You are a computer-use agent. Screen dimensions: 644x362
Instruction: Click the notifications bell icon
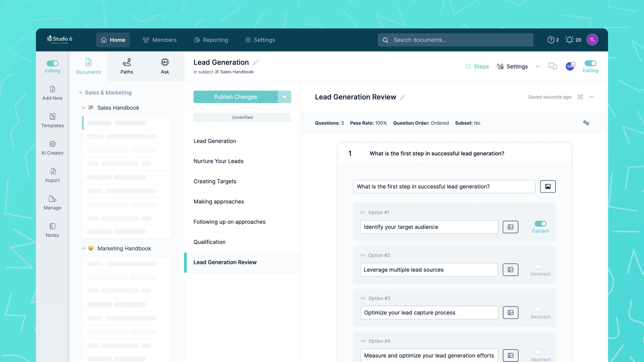569,40
